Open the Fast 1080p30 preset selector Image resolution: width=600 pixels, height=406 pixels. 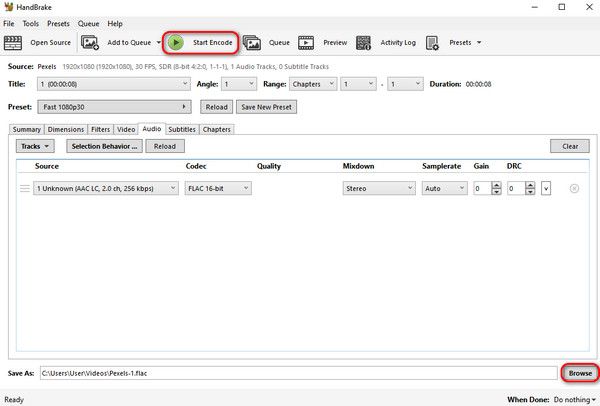(114, 107)
